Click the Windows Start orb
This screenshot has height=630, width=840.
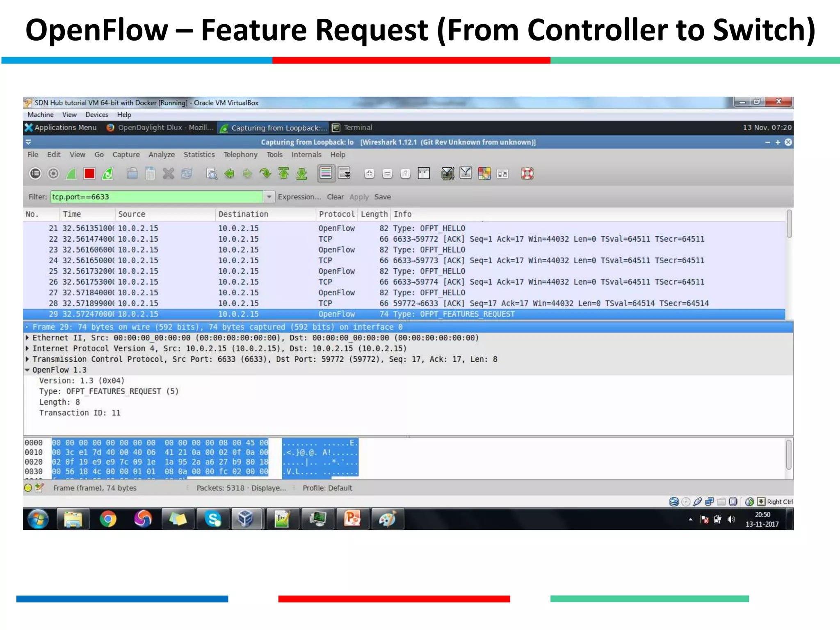(38, 519)
